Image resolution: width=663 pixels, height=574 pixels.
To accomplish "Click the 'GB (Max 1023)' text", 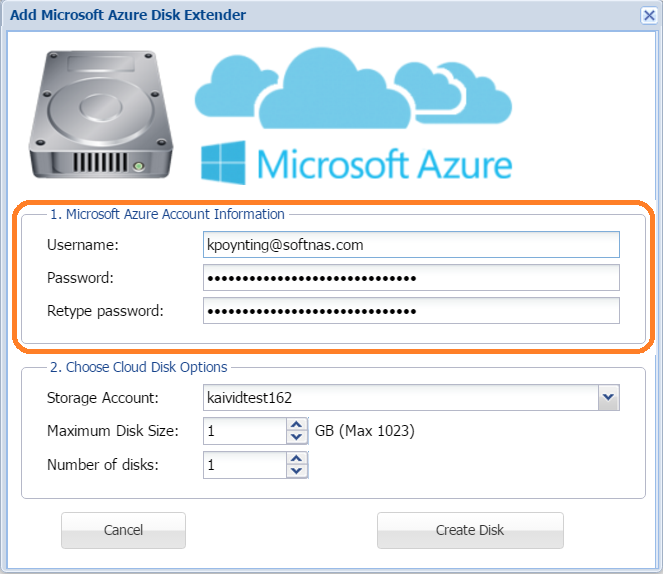I will 364,431.
